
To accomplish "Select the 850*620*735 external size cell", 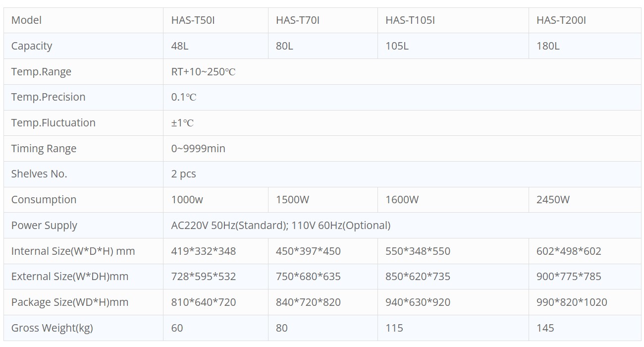I will [418, 277].
